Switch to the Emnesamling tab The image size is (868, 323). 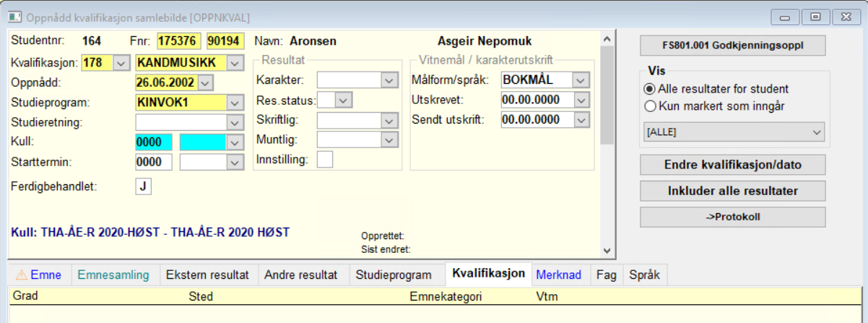point(113,275)
